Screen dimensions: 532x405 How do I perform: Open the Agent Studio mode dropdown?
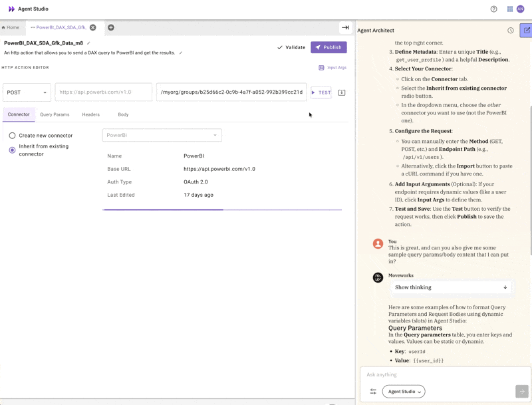404,392
